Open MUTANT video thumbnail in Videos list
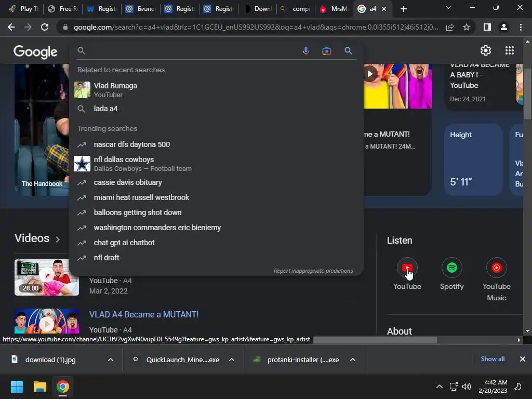The height and width of the screenshot is (399, 532). pos(46,321)
